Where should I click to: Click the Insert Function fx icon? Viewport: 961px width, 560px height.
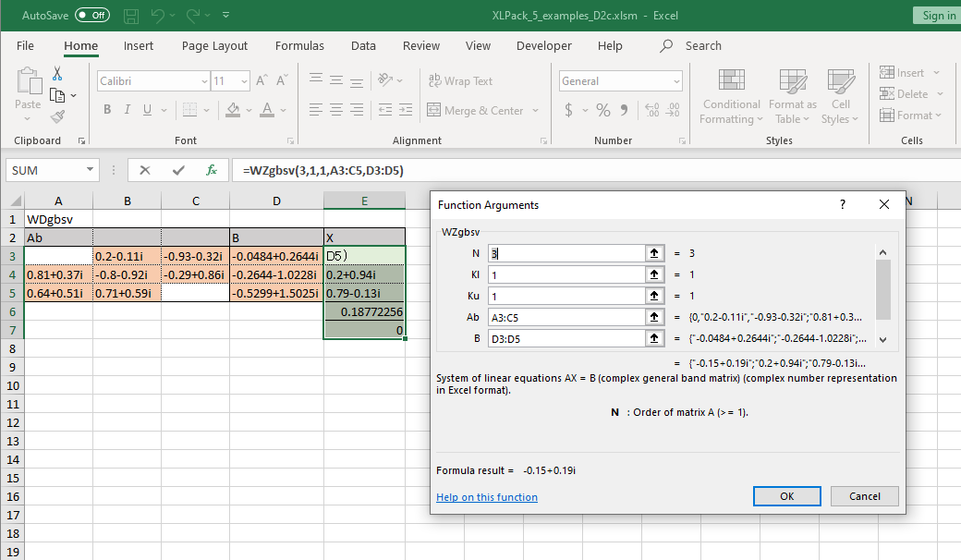212,170
